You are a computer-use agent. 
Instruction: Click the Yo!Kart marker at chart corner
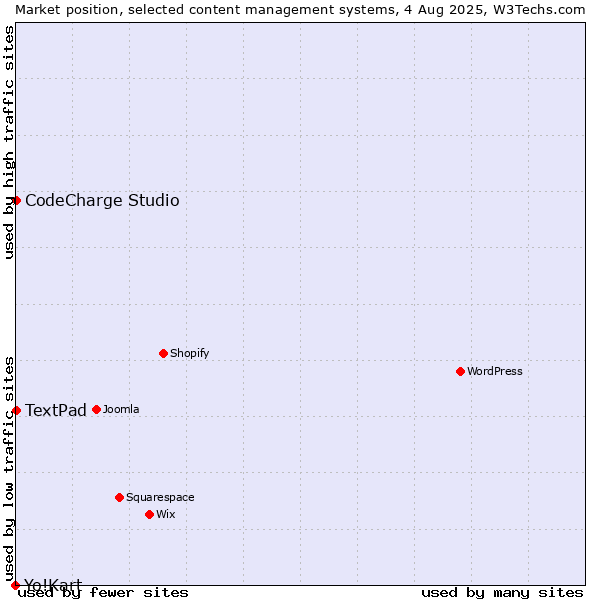(15, 585)
